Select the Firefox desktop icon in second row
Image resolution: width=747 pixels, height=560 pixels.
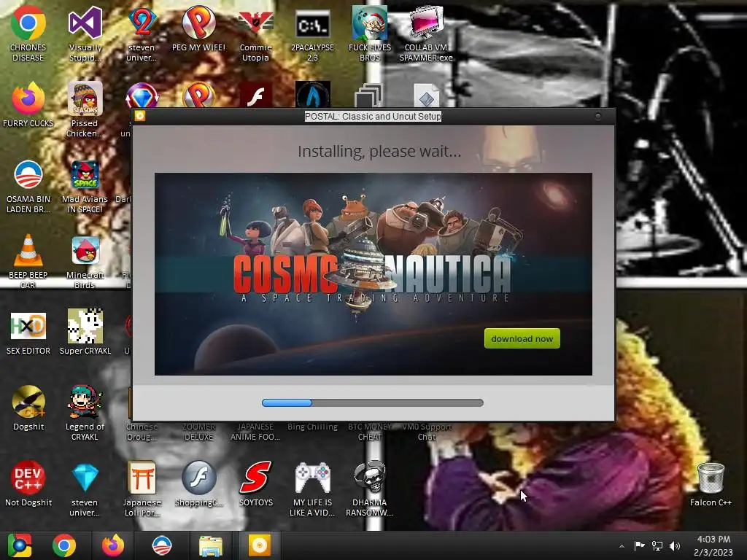point(28,105)
